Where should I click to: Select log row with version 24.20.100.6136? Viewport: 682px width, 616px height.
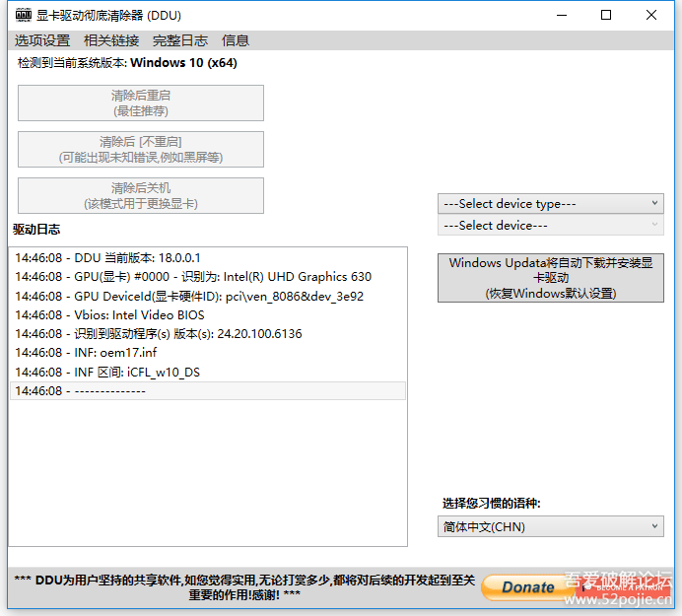click(x=208, y=334)
